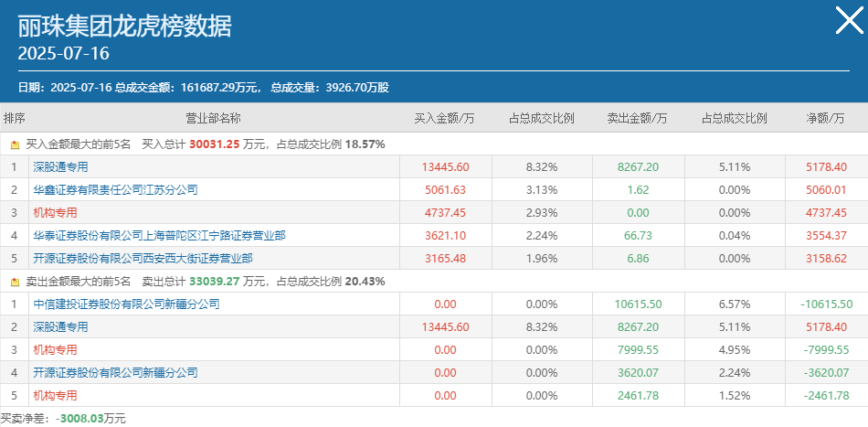Click net amount -2461.78
The height and width of the screenshot is (427, 868).
(x=826, y=395)
